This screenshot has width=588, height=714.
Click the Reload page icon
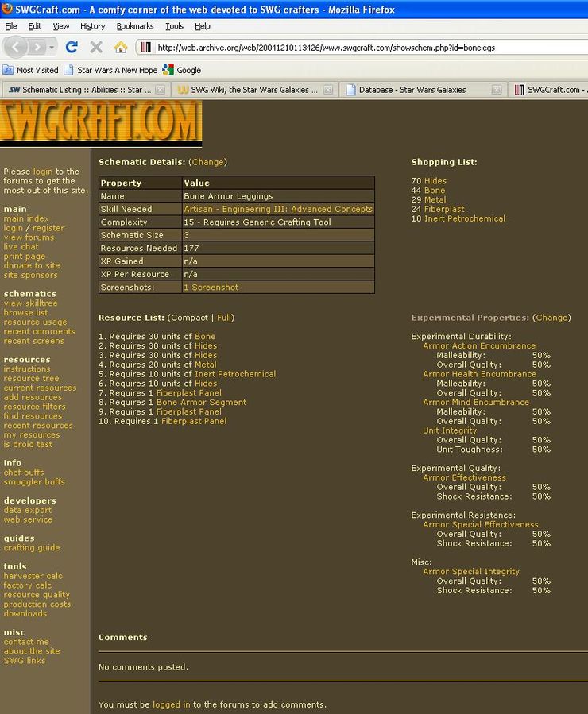coord(72,48)
